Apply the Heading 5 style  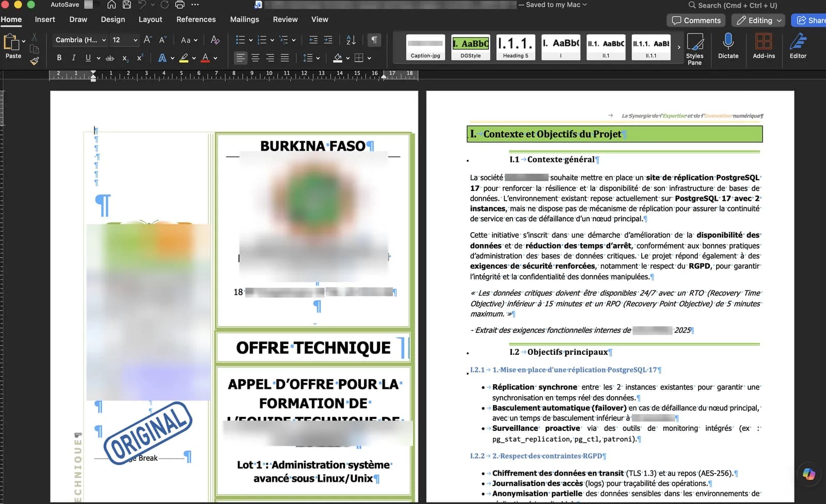(516, 47)
